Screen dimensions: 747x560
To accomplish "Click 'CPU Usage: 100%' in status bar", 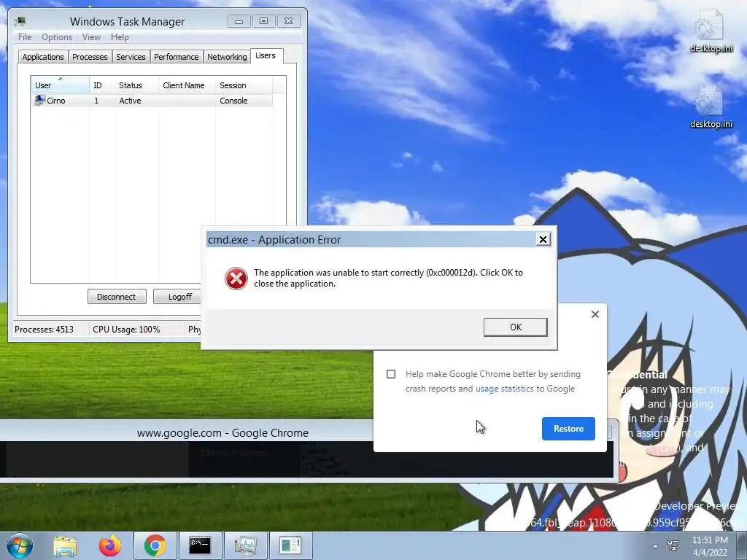I will pos(126,330).
